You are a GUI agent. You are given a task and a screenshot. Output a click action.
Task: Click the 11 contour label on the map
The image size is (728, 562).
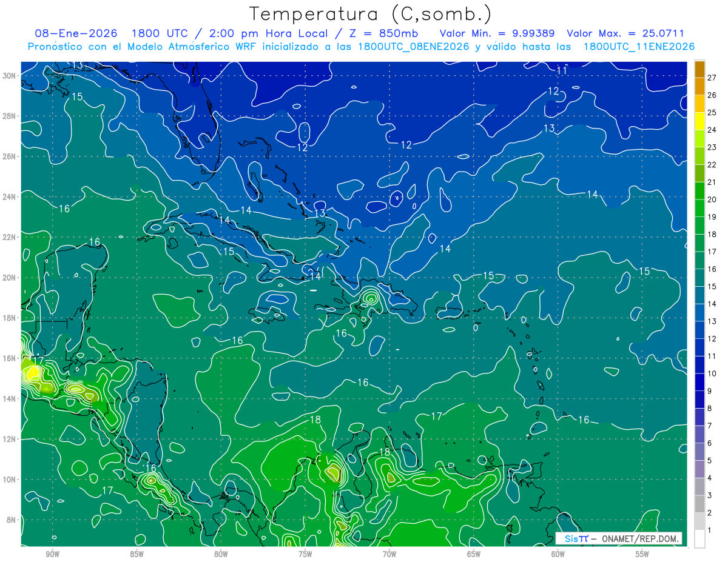pyautogui.click(x=562, y=70)
